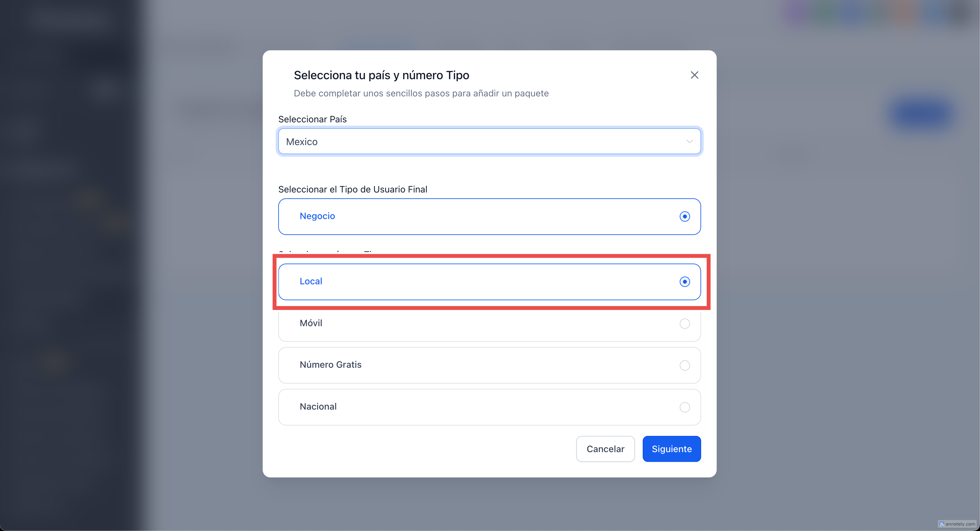Click the 'Local' option label text
Image resolution: width=980 pixels, height=531 pixels.
click(x=311, y=281)
